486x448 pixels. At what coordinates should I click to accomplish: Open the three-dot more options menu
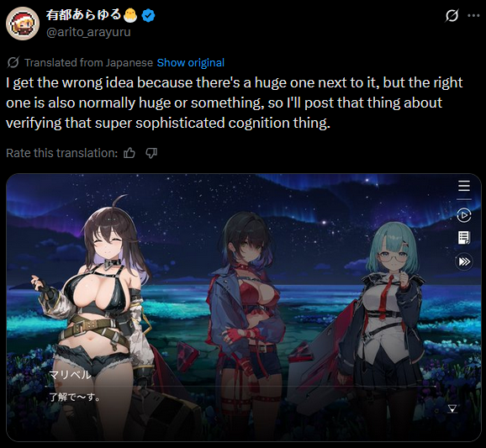473,15
